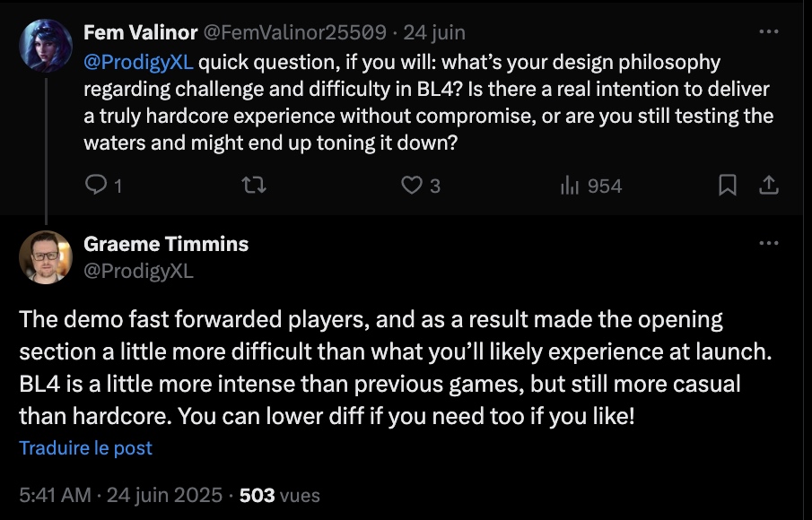812x520 pixels.
Task: Open Graeme Timmins display name
Action: coord(166,244)
